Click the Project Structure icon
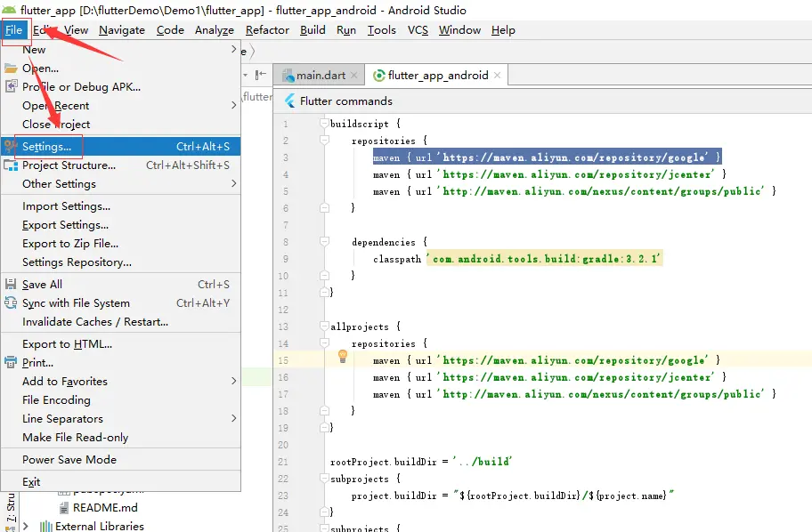Screen dimensions: 812x532 (11, 165)
